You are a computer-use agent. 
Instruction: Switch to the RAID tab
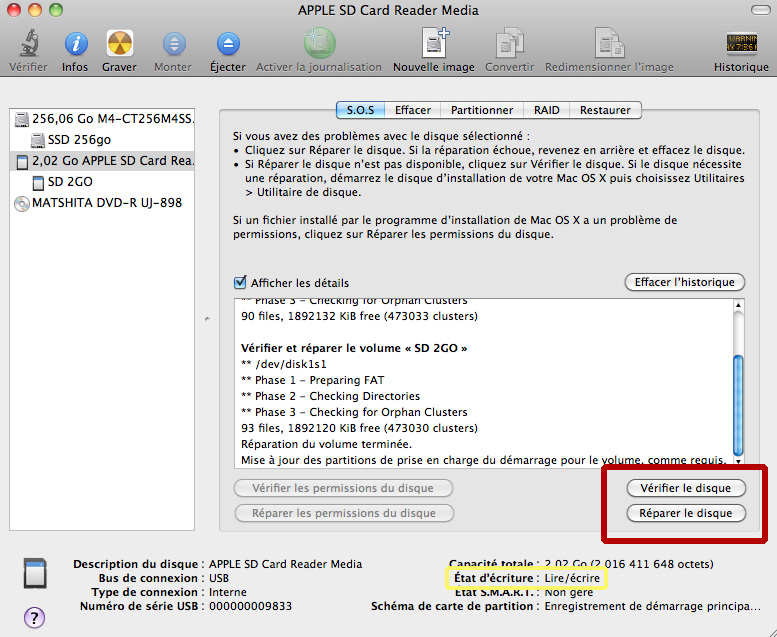(x=546, y=110)
